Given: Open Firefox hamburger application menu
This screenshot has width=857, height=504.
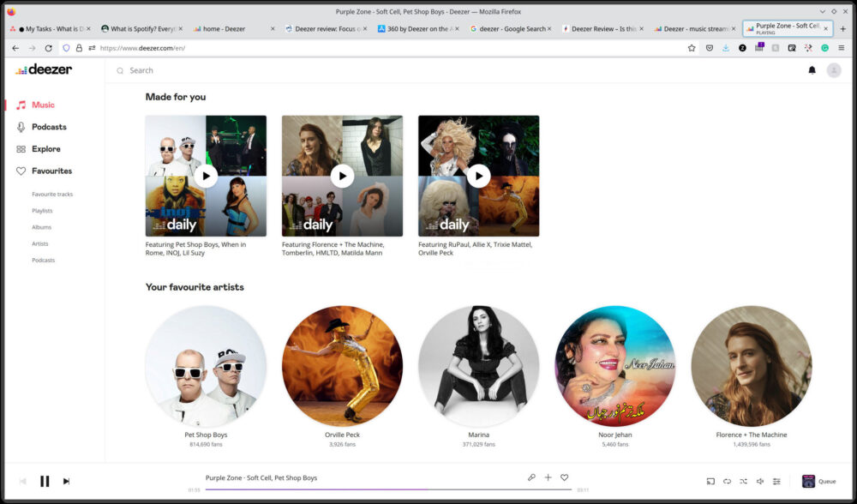Looking at the screenshot, I should (x=842, y=48).
